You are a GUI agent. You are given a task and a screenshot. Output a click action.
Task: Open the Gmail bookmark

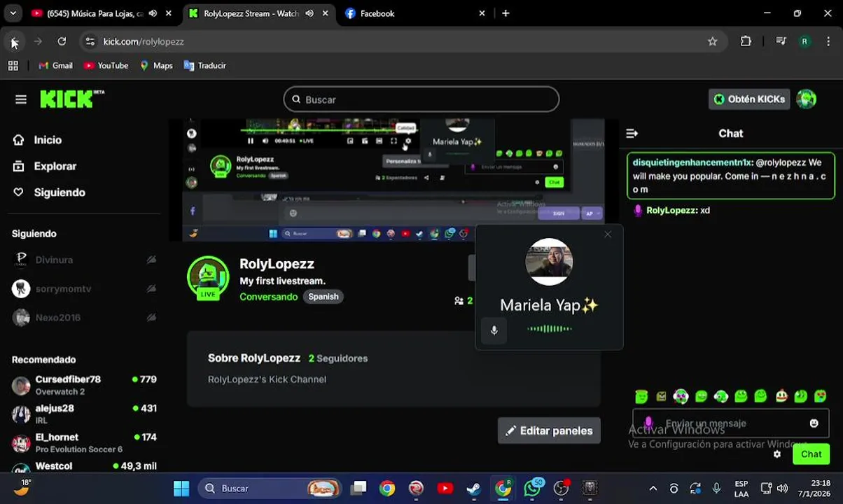click(55, 65)
